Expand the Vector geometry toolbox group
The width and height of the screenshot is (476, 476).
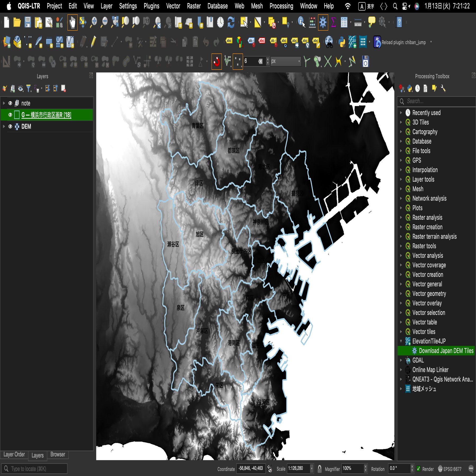click(x=401, y=294)
